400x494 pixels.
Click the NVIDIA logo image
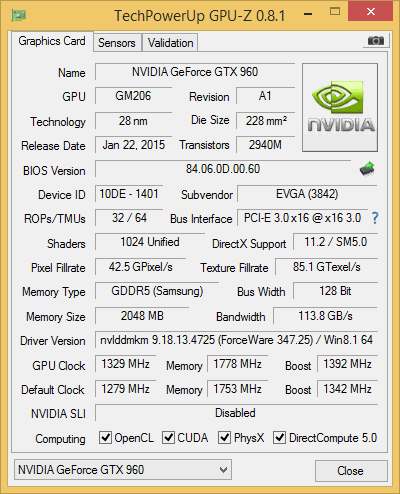(340, 107)
